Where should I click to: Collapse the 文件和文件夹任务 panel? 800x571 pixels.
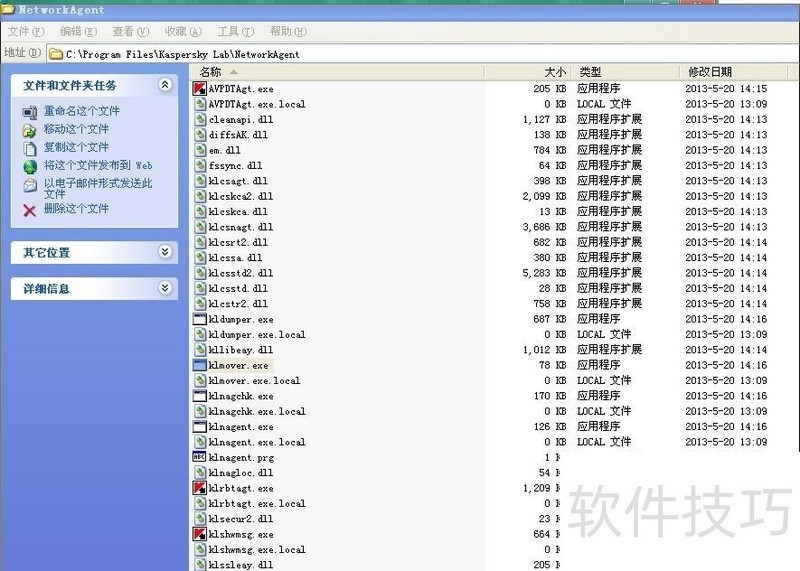165,86
